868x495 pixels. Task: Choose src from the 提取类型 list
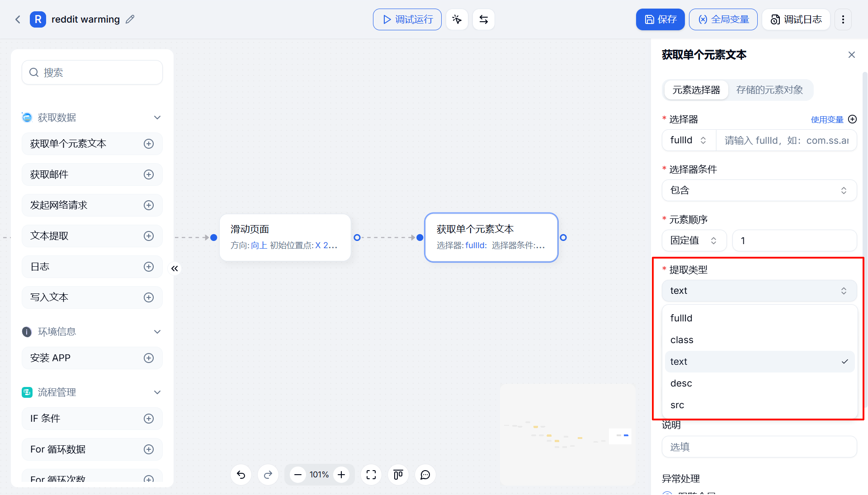tap(759, 405)
